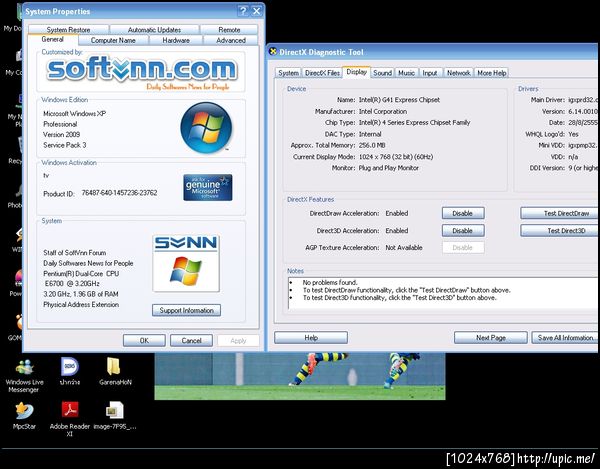Click Help in DirectX Diagnostic Tool
The height and width of the screenshot is (469, 600).
tap(311, 338)
